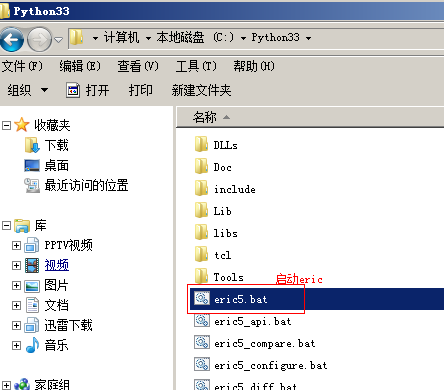Open the 帮助(H) menu
Viewport: 444px width, 390px height.
(x=254, y=66)
